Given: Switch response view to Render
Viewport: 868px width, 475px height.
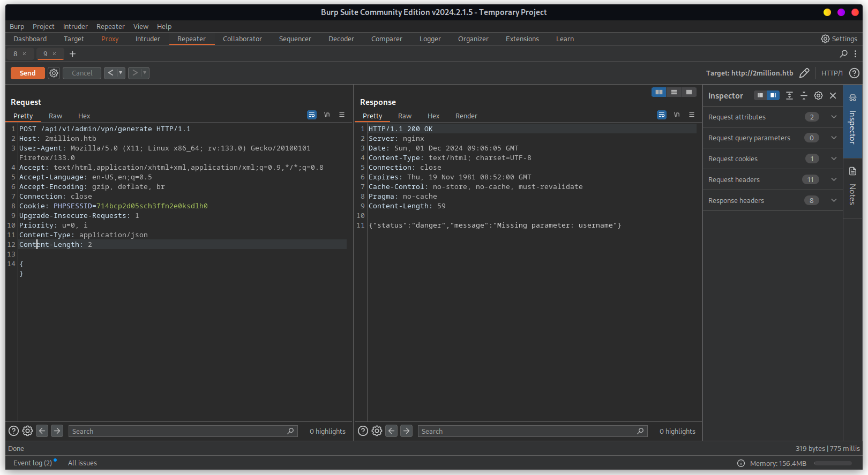Looking at the screenshot, I should point(466,116).
